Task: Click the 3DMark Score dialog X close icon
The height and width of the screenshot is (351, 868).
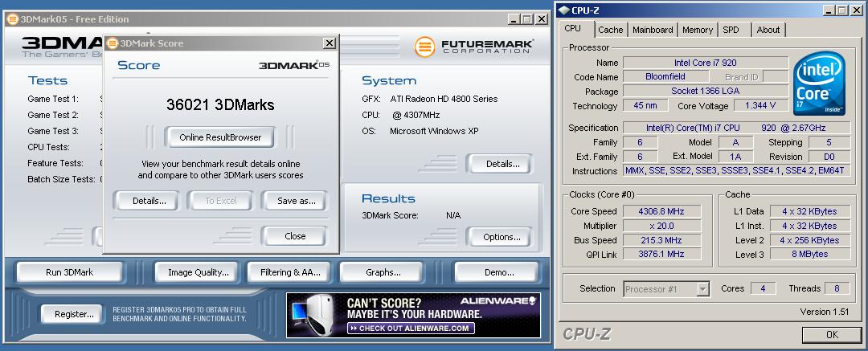Action: 330,43
